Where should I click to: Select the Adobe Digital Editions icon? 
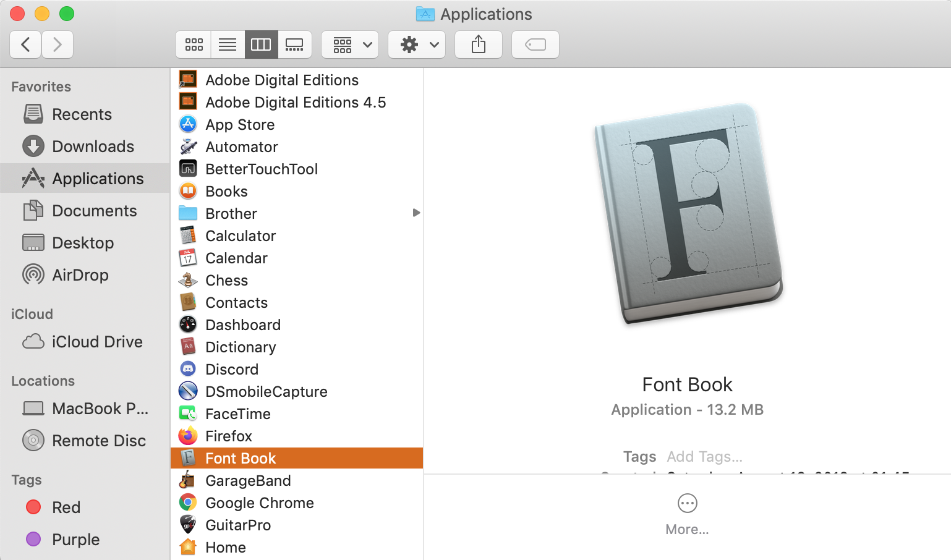coord(188,80)
